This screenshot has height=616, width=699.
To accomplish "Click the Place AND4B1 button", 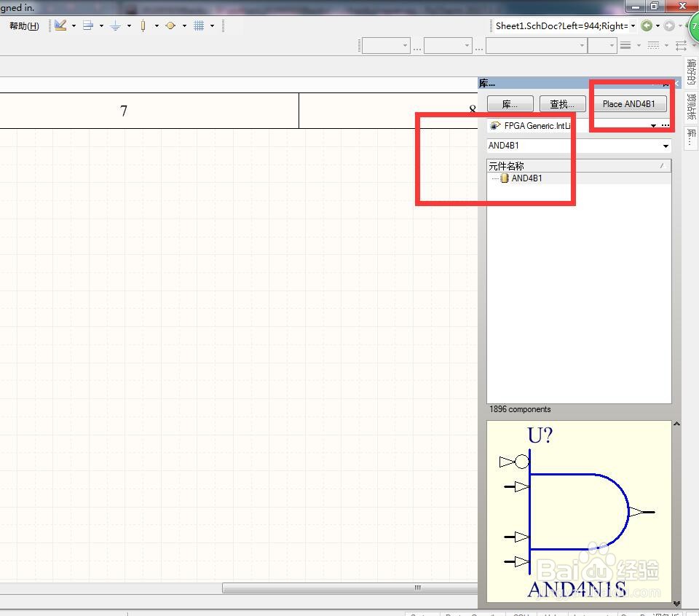I will pyautogui.click(x=628, y=104).
